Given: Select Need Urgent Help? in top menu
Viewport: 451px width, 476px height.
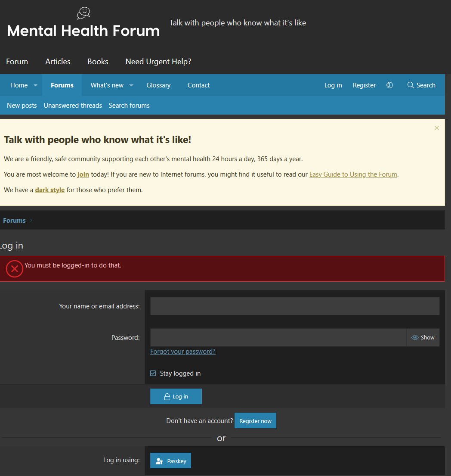Looking at the screenshot, I should (x=158, y=62).
